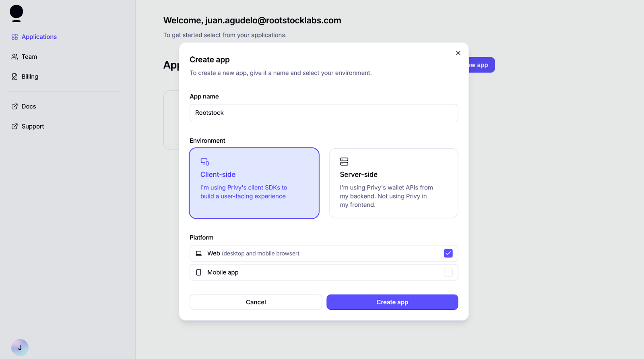Open the Team section
The width and height of the screenshot is (644, 359).
[29, 56]
